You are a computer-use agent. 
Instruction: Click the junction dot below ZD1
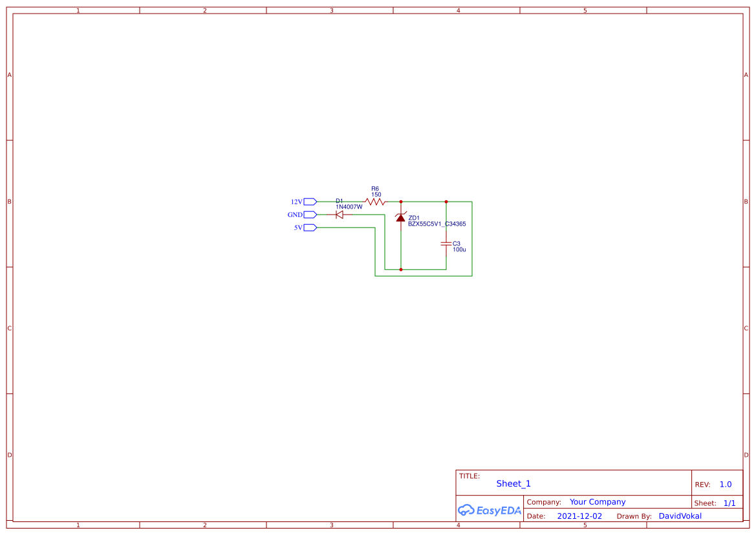[x=401, y=269]
